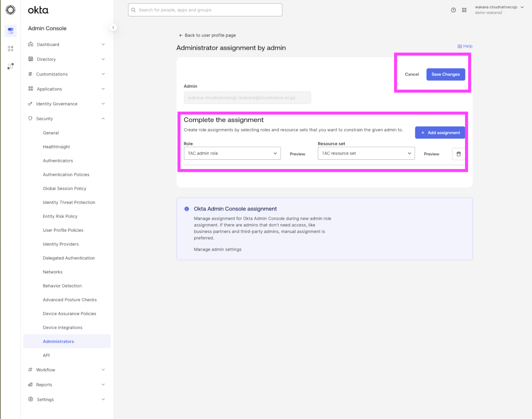Open the workflows icon in left rail

pyautogui.click(x=11, y=66)
